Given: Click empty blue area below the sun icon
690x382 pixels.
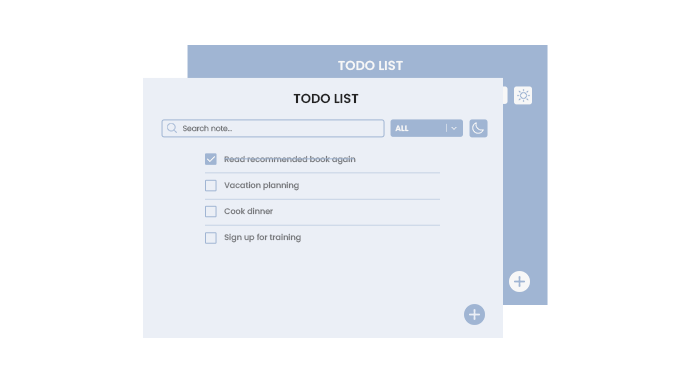Looking at the screenshot, I should (525, 185).
